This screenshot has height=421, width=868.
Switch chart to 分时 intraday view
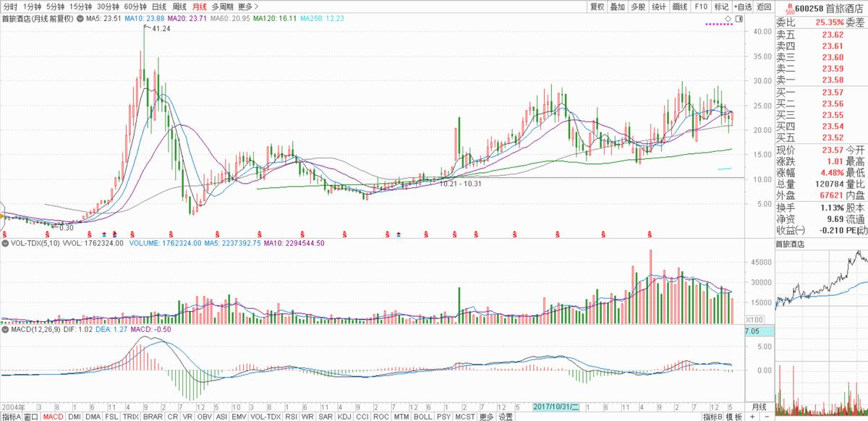(x=11, y=6)
